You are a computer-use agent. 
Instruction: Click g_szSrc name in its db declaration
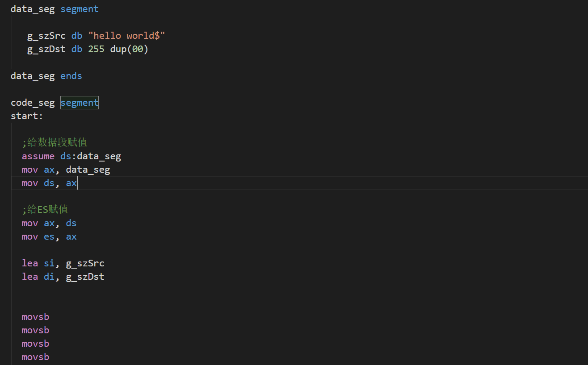coord(46,36)
